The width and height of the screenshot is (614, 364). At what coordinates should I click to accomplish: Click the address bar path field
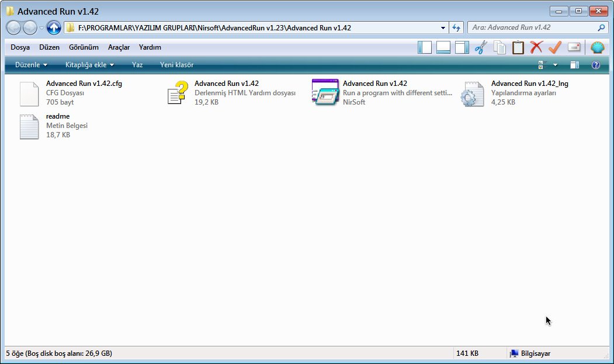(x=256, y=28)
